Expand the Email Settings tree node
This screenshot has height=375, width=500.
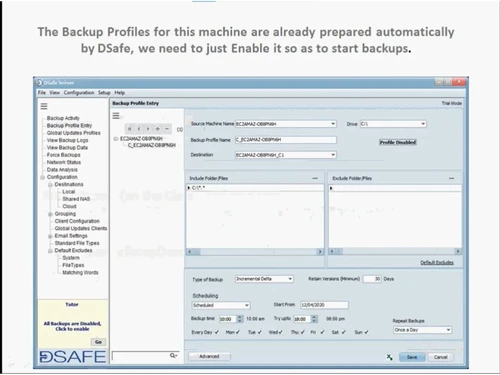pyautogui.click(x=50, y=236)
